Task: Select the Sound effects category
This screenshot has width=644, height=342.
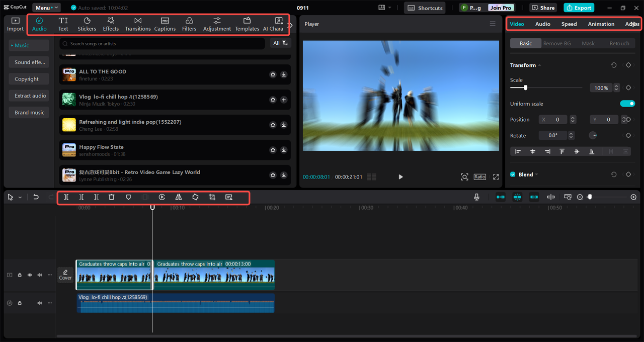Action: 29,62
